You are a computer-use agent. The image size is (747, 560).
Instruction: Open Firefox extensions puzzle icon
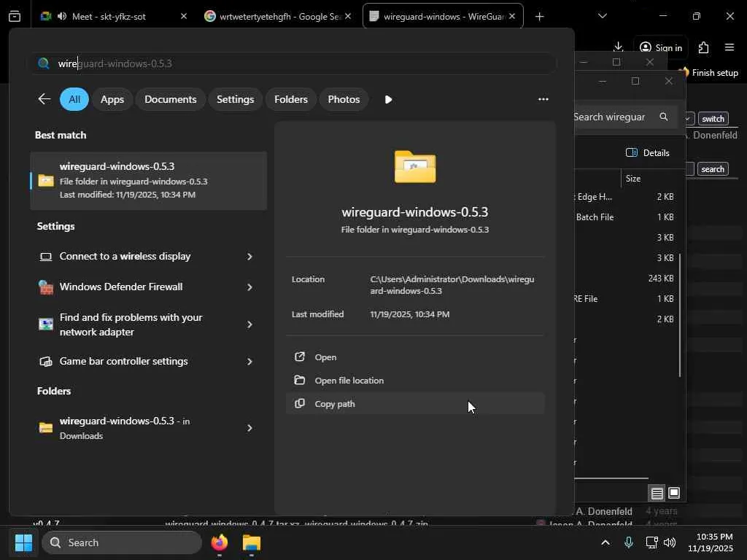pos(703,47)
